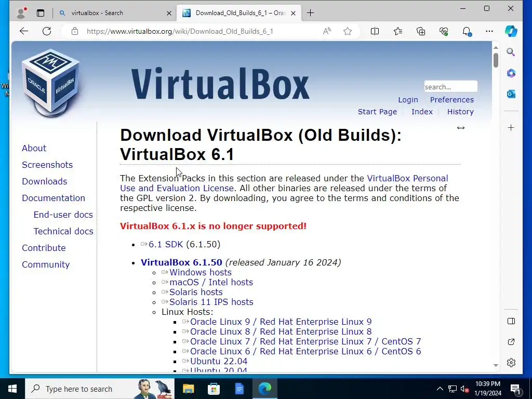Open split screen view
The width and height of the screenshot is (532, 399).
[375, 31]
